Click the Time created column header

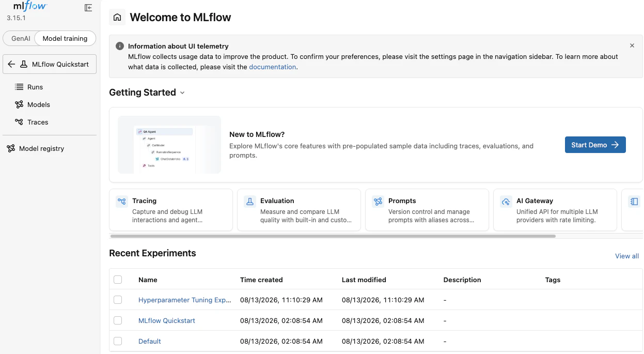[x=261, y=280]
